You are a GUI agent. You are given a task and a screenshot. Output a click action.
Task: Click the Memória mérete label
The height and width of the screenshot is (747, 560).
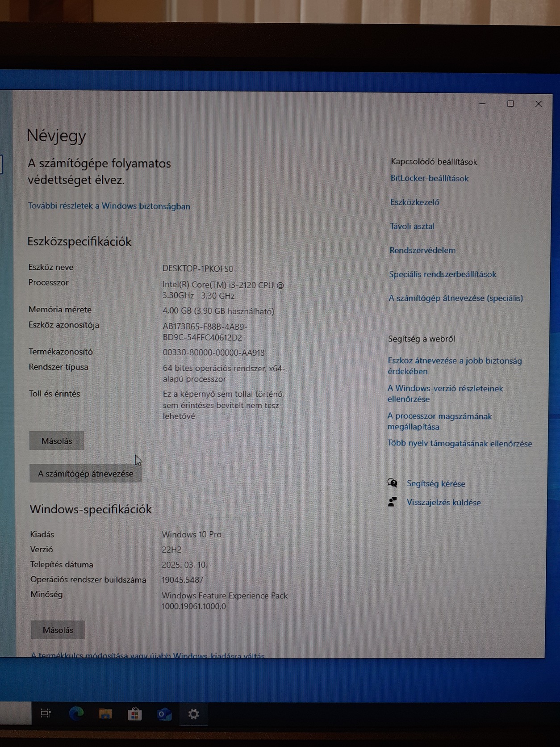[60, 309]
